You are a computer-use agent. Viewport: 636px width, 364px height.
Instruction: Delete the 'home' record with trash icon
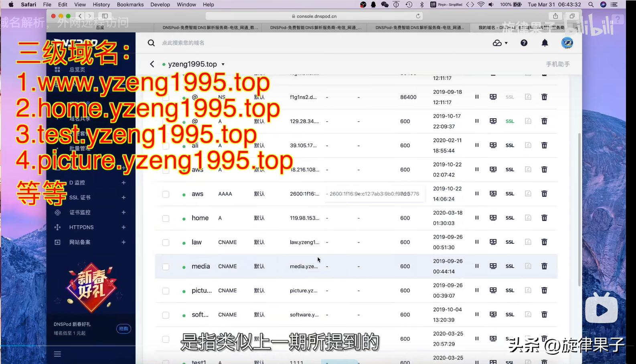(x=544, y=218)
